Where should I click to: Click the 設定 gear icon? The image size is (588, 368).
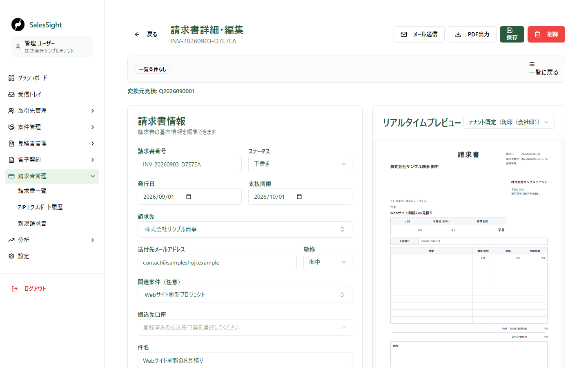[x=11, y=256]
